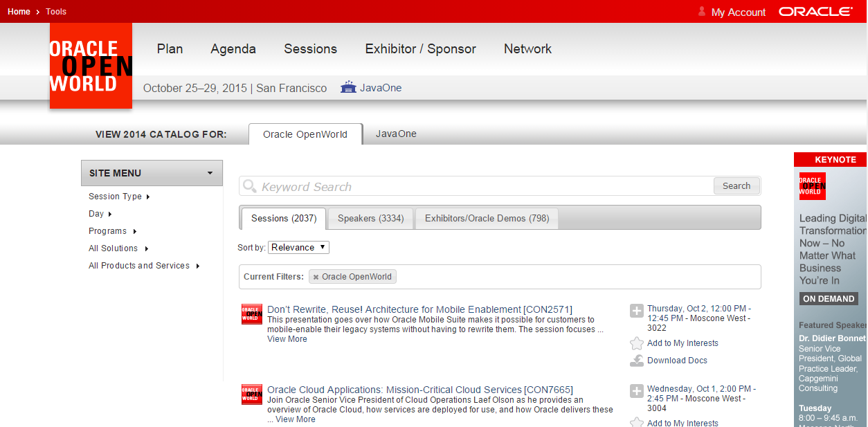The width and height of the screenshot is (868, 427).
Task: Click View More under CON2571 description
Action: coord(287,339)
